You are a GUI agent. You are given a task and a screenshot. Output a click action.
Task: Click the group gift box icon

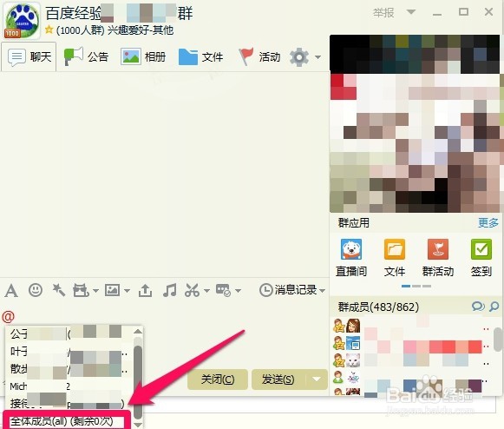point(81,291)
